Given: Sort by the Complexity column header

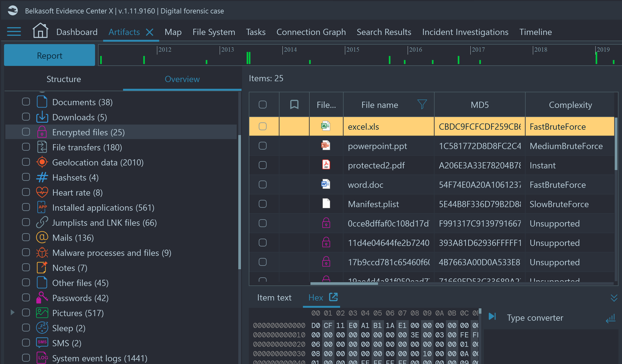Looking at the screenshot, I should coord(570,105).
